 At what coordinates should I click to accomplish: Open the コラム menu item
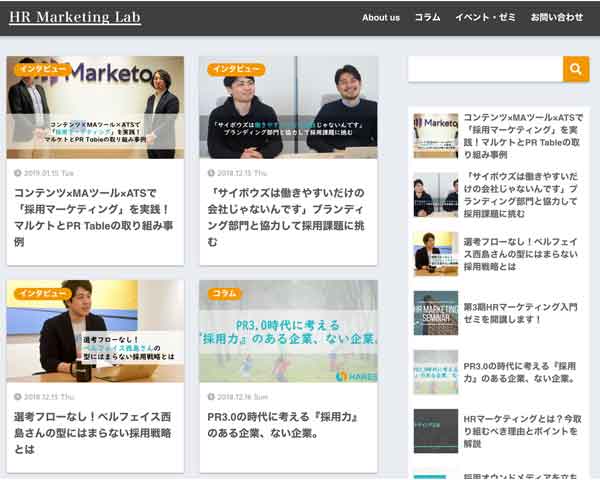pos(427,18)
